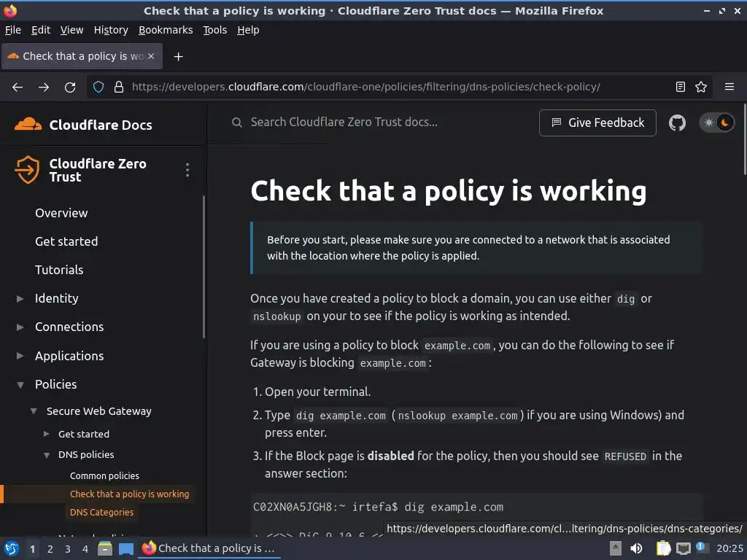Viewport: 747px width, 560px height.
Task: Expand the Identity section
Action: (x=20, y=299)
